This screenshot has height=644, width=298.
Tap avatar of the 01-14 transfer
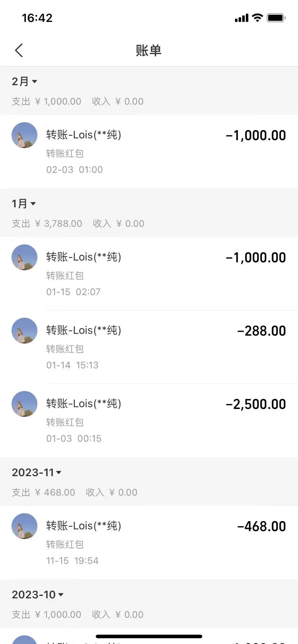24,331
